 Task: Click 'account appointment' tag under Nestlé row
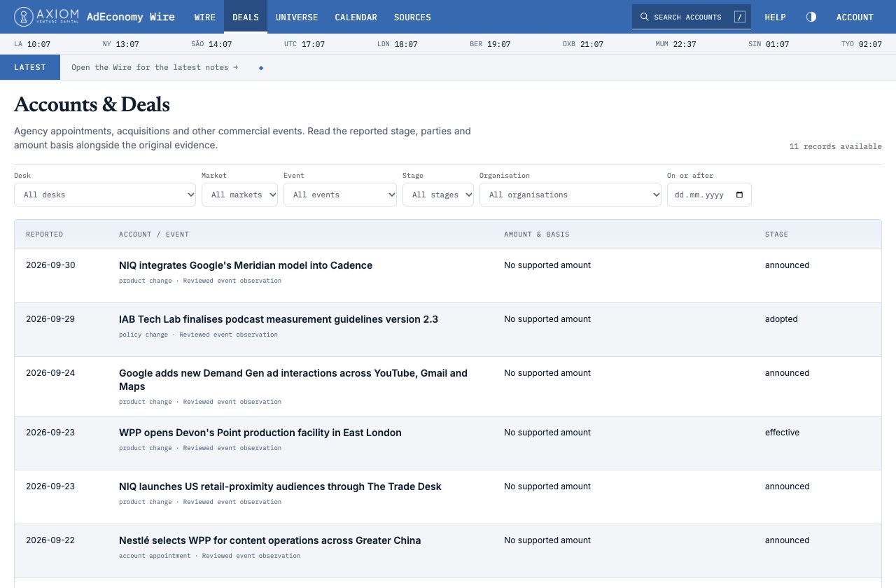click(155, 556)
